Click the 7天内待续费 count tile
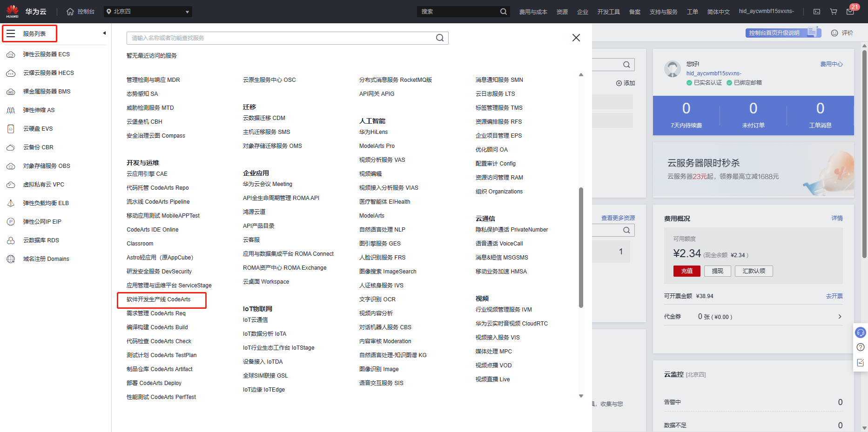The image size is (868, 432). tap(686, 115)
